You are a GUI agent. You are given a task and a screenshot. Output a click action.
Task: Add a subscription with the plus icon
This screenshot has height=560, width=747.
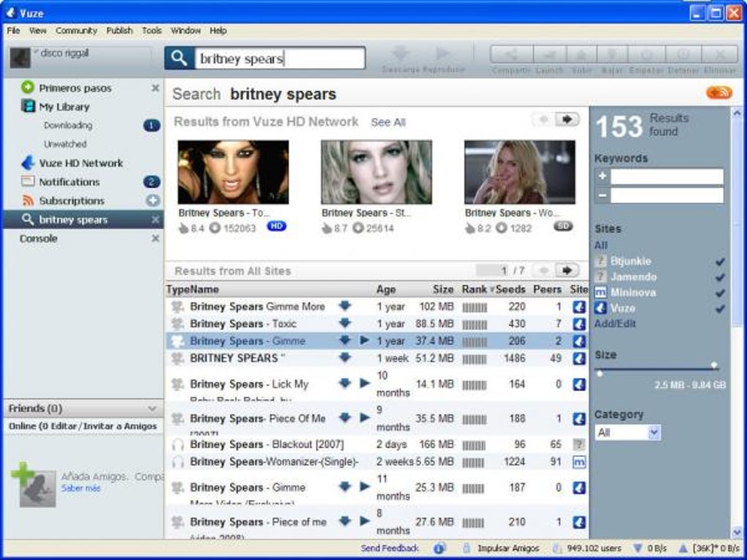[x=153, y=201]
